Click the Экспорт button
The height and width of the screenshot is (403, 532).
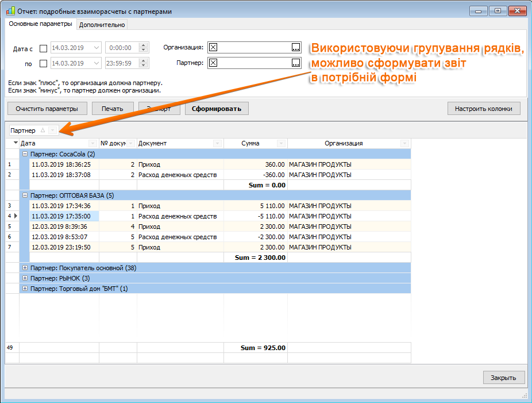coord(160,109)
